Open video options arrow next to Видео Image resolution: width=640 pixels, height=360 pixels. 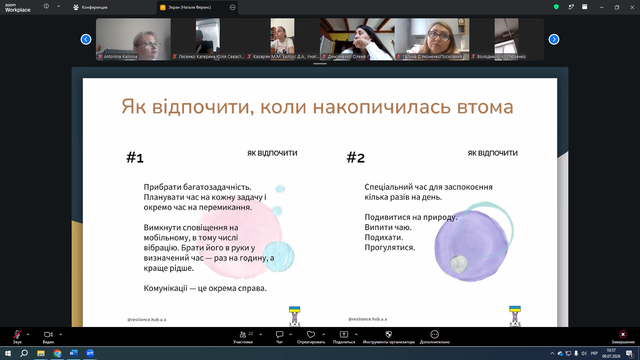tap(60, 334)
